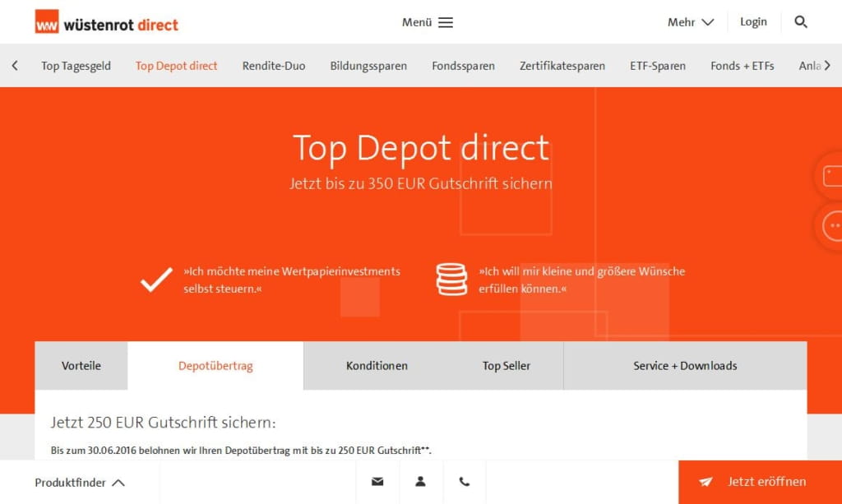Open the Top Seller tab
The image size is (842, 504).
(x=507, y=366)
